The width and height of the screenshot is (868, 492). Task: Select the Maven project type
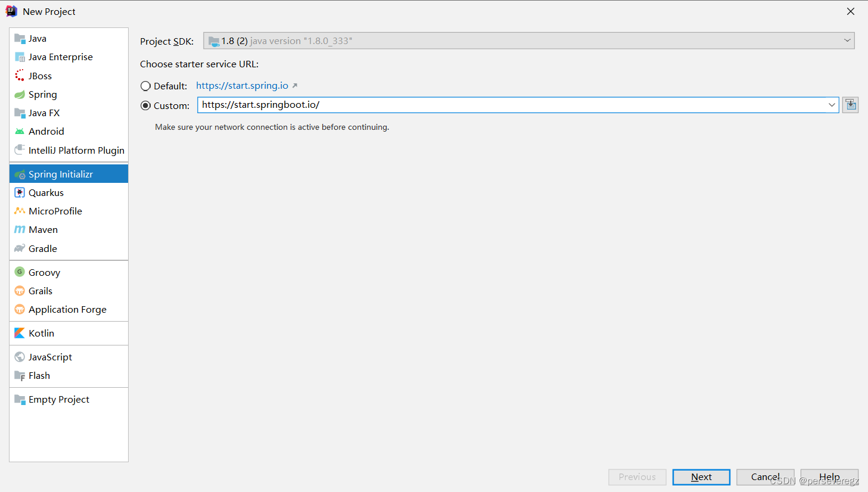[42, 229]
